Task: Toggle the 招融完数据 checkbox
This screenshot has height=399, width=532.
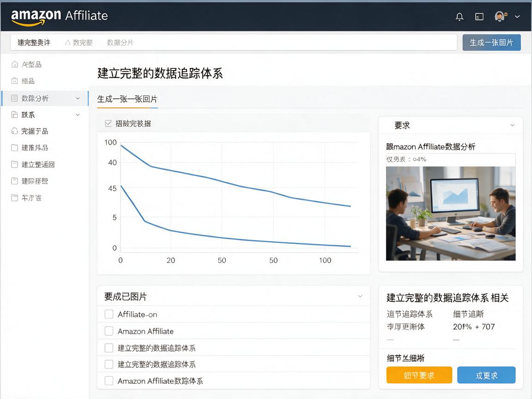Action: (108, 123)
